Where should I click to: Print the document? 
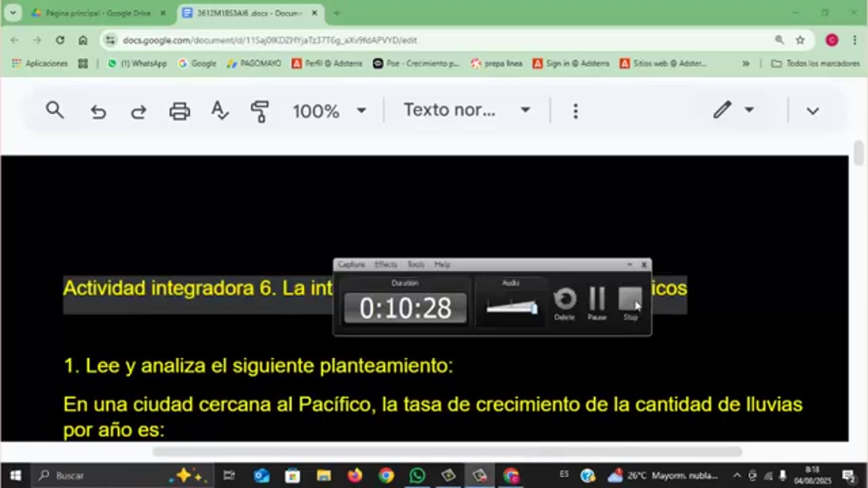pos(179,111)
